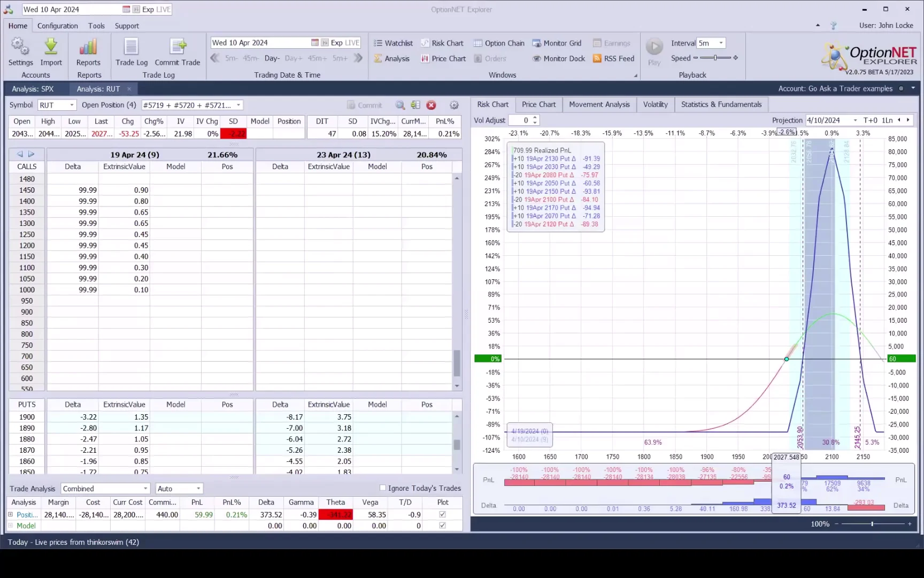924x578 pixels.
Task: Shift projection line right with small arrow
Action: 908,120
